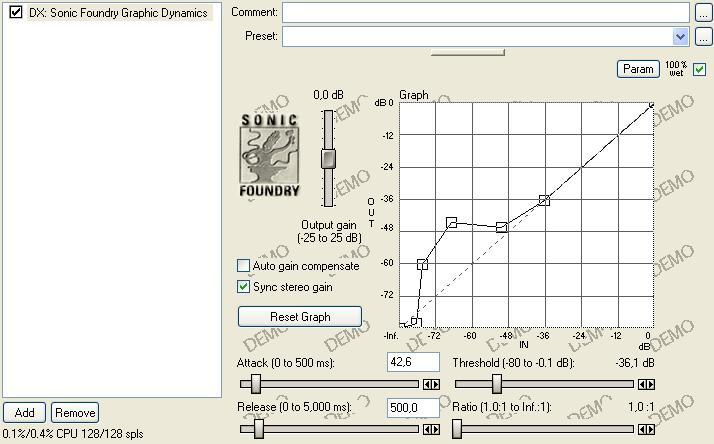Select the graph node at the curve peak near -48 dB out
This screenshot has height=444, width=714.
(452, 222)
